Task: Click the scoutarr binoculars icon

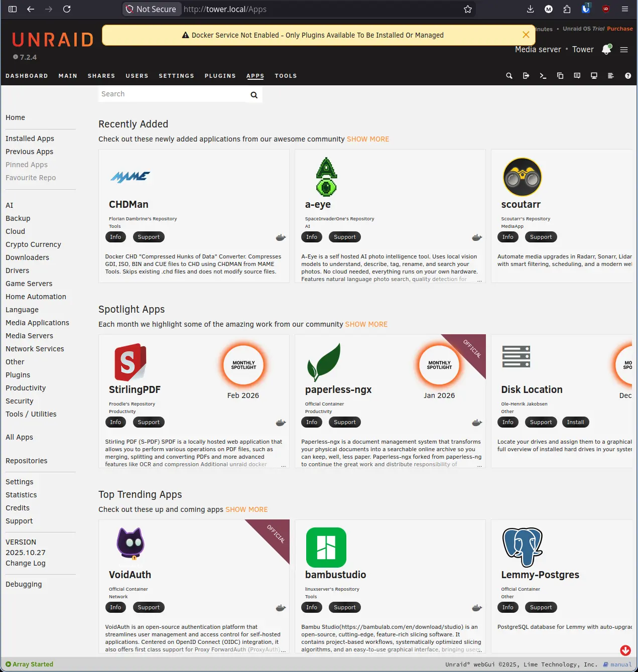Action: click(523, 177)
